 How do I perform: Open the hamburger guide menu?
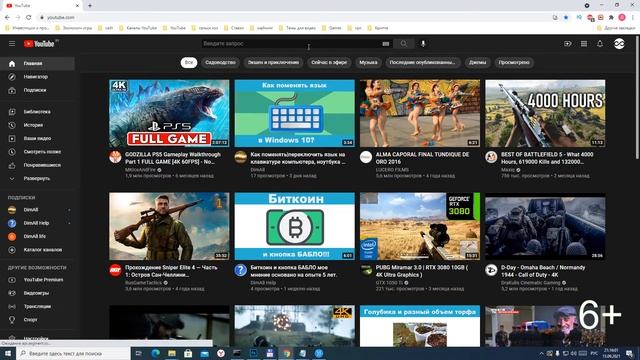pyautogui.click(x=12, y=44)
